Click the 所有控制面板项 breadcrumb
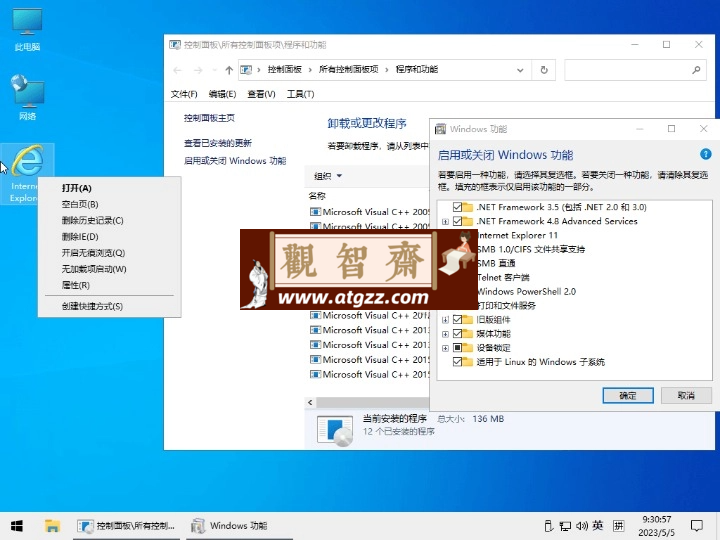Viewport: 720px width, 540px height. [x=349, y=69]
